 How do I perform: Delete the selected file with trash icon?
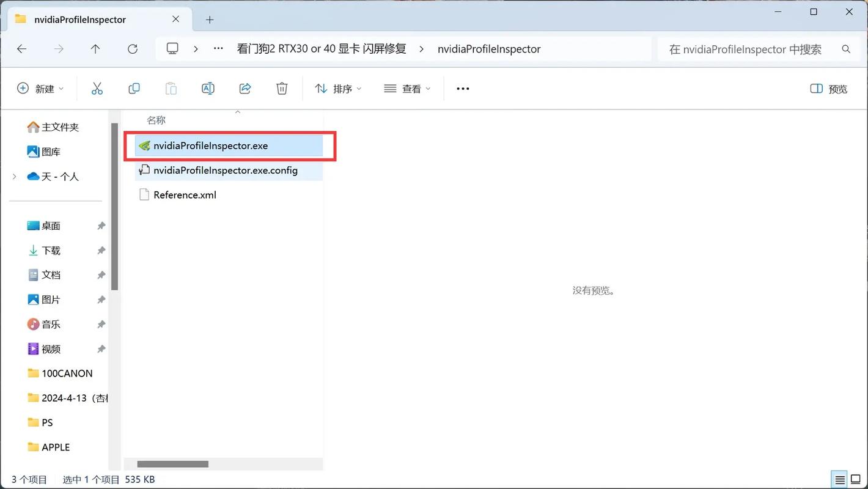click(282, 89)
